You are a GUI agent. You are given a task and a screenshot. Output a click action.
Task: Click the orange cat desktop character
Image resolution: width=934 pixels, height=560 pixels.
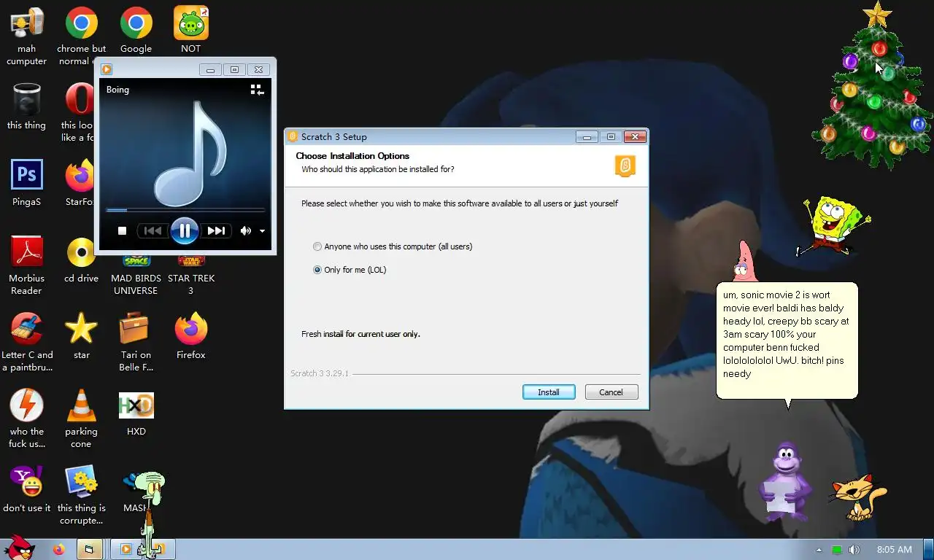pyautogui.click(x=858, y=497)
